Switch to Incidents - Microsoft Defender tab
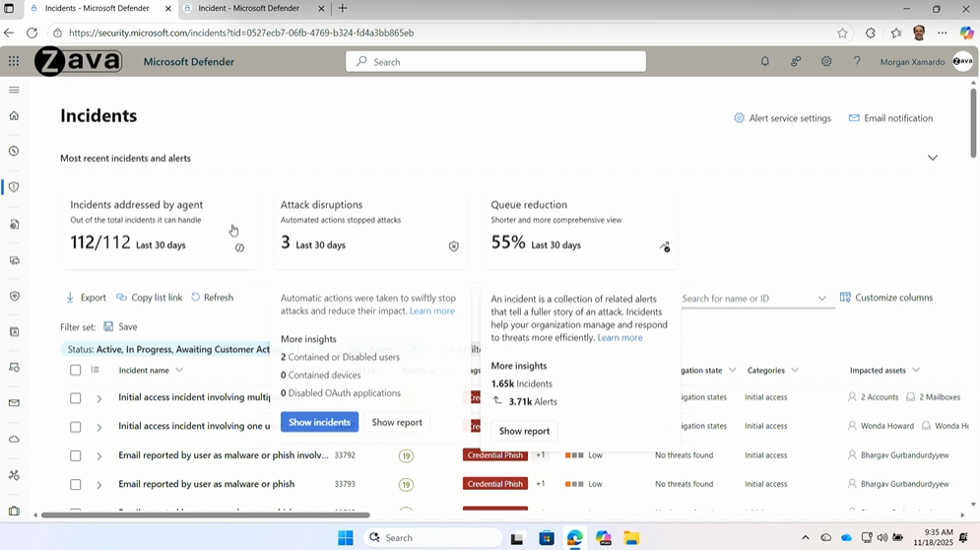The height and width of the screenshot is (550, 980). coord(97,9)
